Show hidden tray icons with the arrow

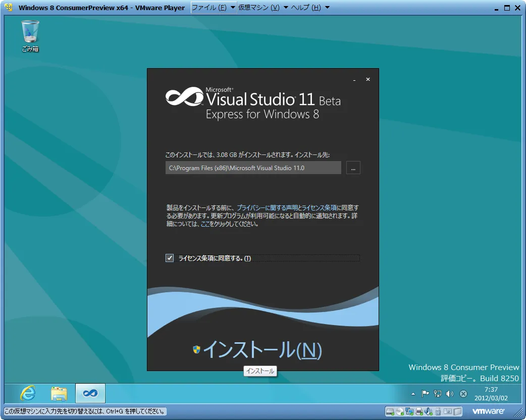pos(413,394)
